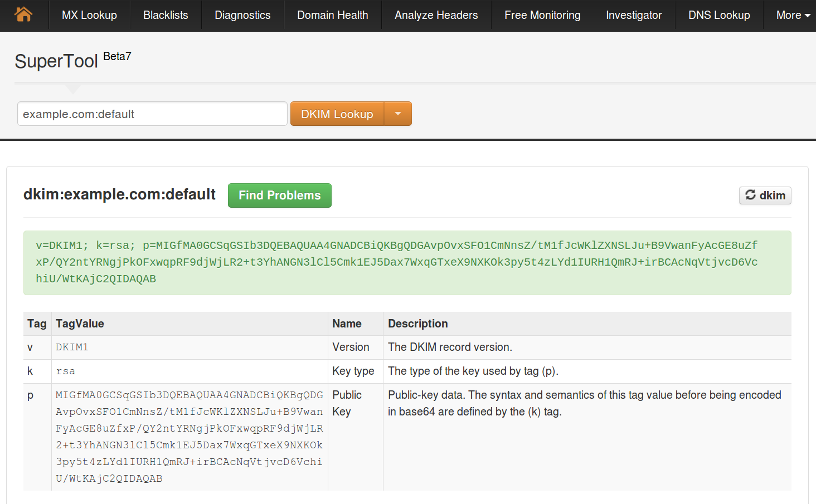Select the rsa key type value cell
This screenshot has height=504, width=816.
pos(190,371)
